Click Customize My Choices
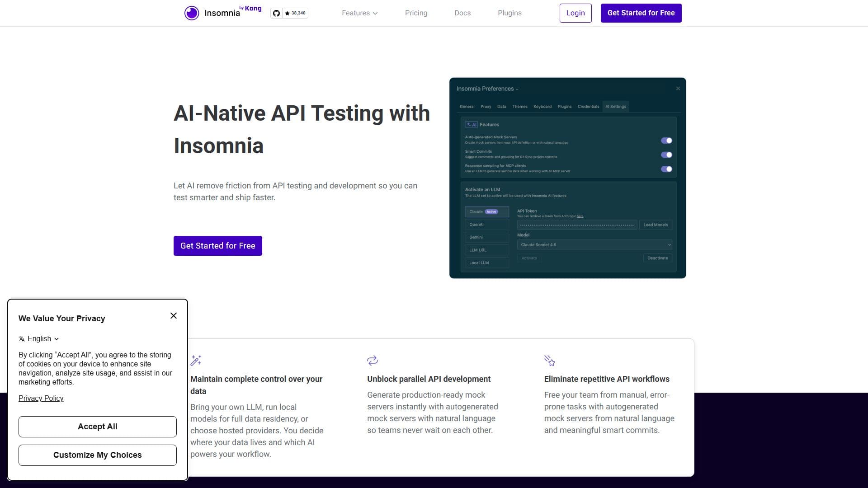 click(x=98, y=455)
